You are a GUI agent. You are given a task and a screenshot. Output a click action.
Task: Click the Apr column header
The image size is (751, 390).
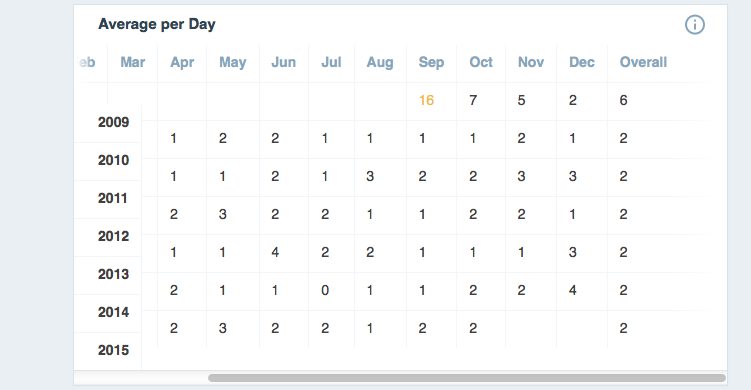[182, 62]
